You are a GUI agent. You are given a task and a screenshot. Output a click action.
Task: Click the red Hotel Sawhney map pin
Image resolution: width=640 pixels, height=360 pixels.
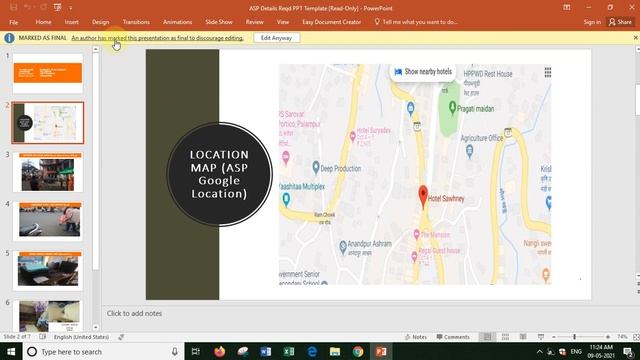[x=423, y=197]
